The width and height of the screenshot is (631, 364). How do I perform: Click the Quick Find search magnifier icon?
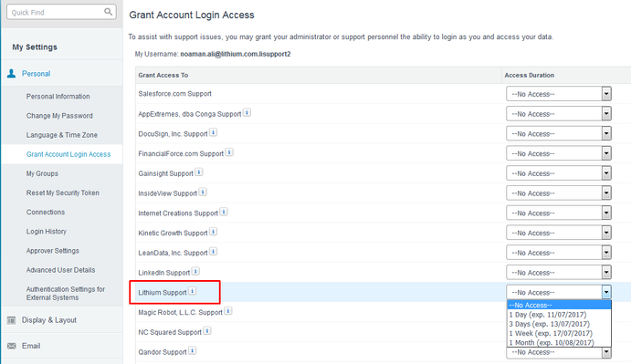coord(108,12)
